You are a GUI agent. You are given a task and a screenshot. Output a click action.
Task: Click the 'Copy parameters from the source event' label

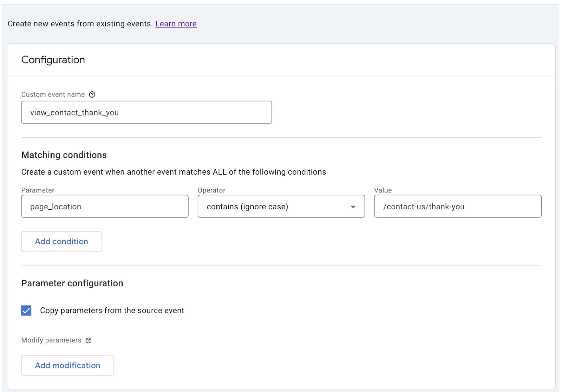(x=112, y=311)
